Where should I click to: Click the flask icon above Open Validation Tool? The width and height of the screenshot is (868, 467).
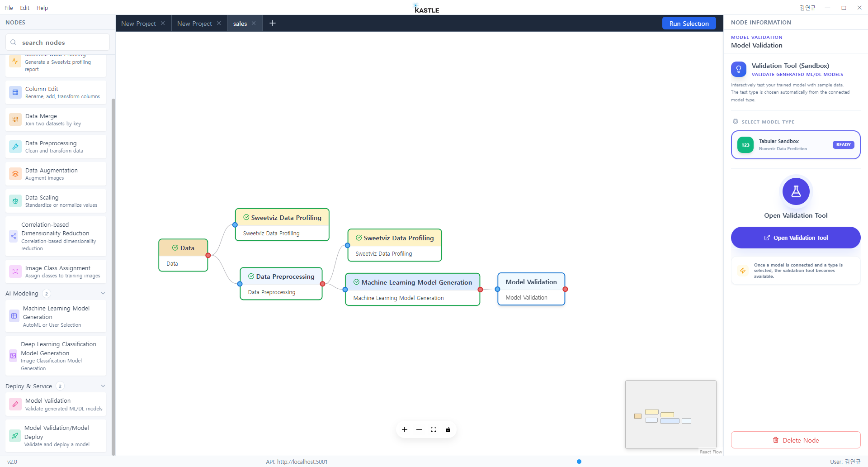pos(796,191)
